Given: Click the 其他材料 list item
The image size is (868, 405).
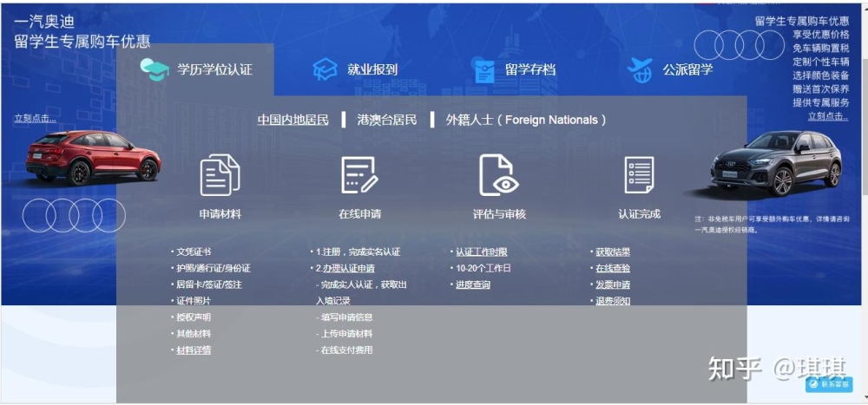Looking at the screenshot, I should [x=194, y=334].
